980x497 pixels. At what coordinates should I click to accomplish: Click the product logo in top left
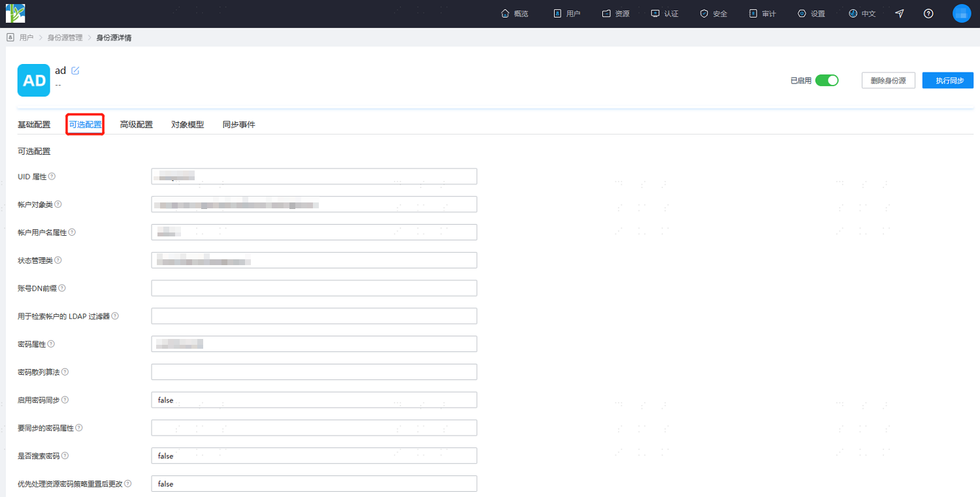tap(16, 13)
